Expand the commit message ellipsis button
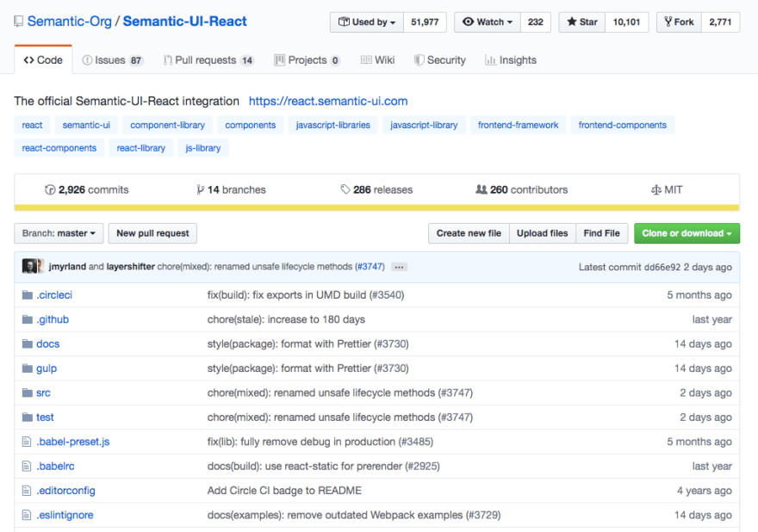 [399, 267]
